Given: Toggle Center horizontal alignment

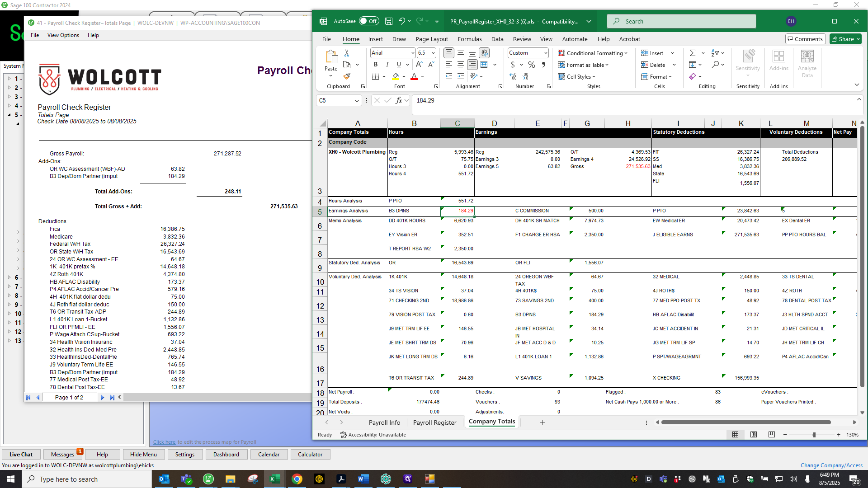Looking at the screenshot, I should [x=461, y=65].
